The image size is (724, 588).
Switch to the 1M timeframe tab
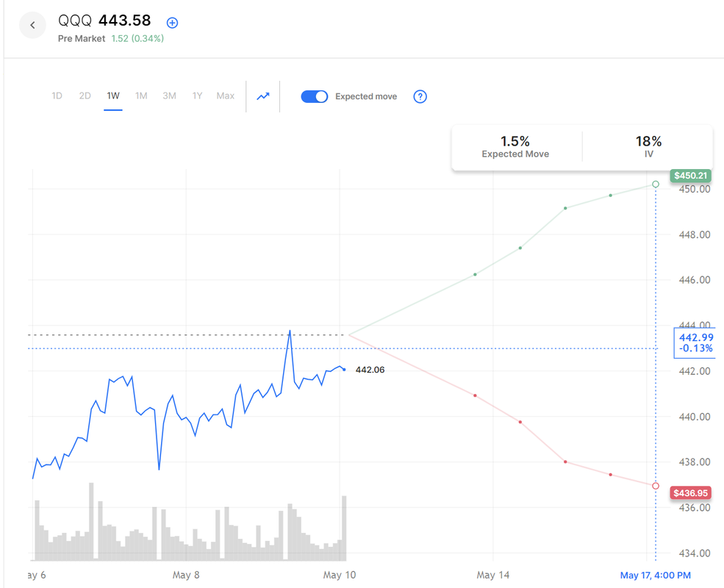(141, 96)
